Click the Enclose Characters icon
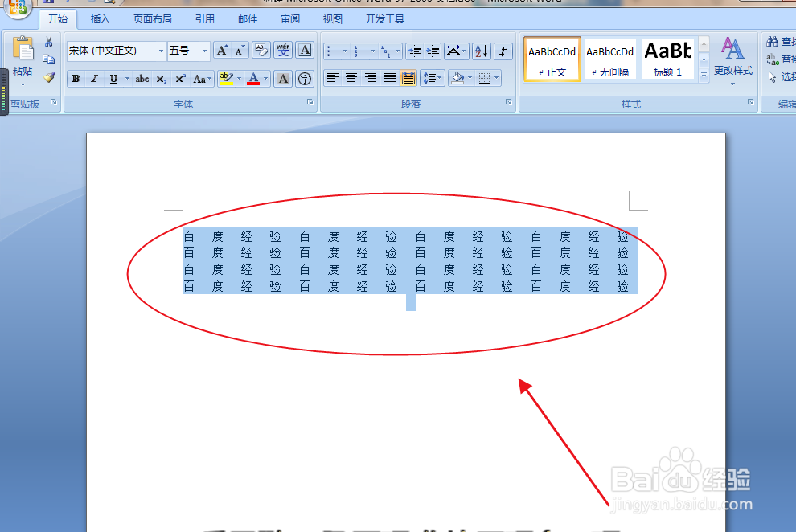796x532 pixels. click(305, 79)
